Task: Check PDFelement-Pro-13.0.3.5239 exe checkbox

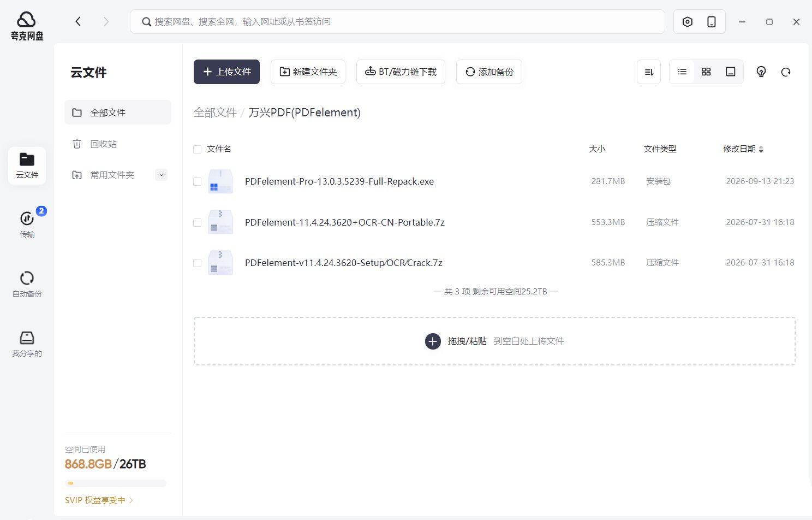Action: [198, 181]
